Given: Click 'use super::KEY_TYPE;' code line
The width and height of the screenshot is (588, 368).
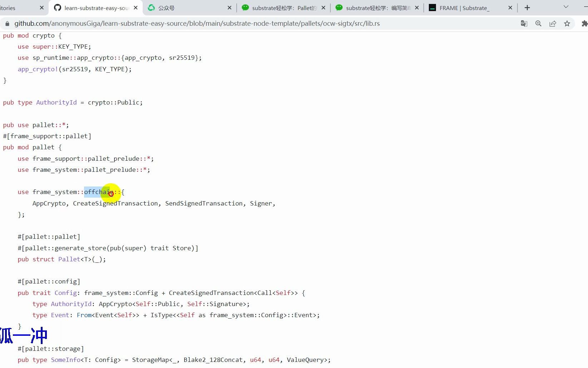Looking at the screenshot, I should point(54,47).
